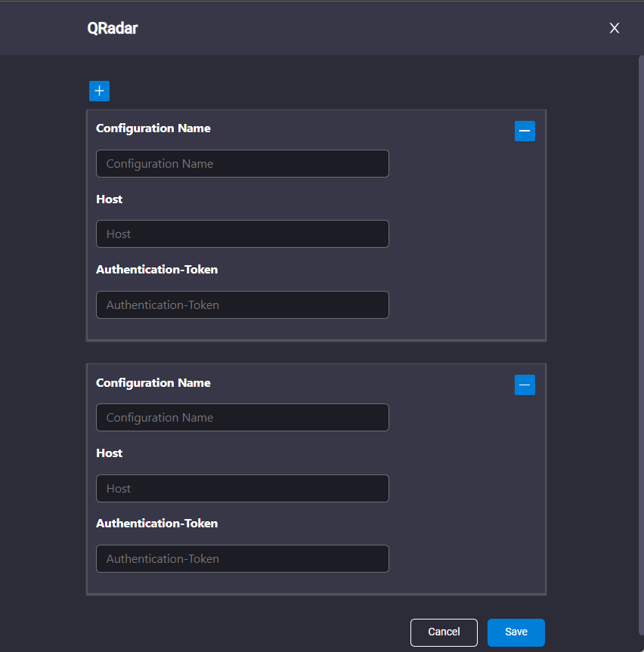
Task: Focus the second Configuration Name field
Action: (x=243, y=418)
